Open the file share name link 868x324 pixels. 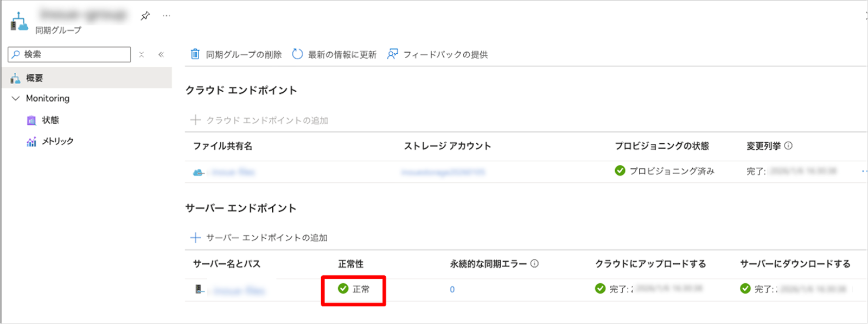coord(233,172)
